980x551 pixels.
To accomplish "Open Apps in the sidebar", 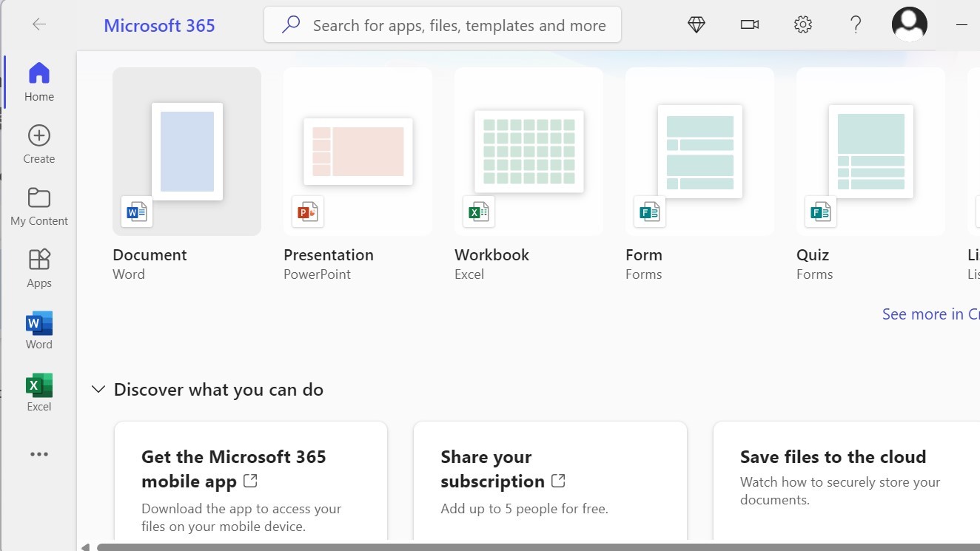I will tap(39, 268).
